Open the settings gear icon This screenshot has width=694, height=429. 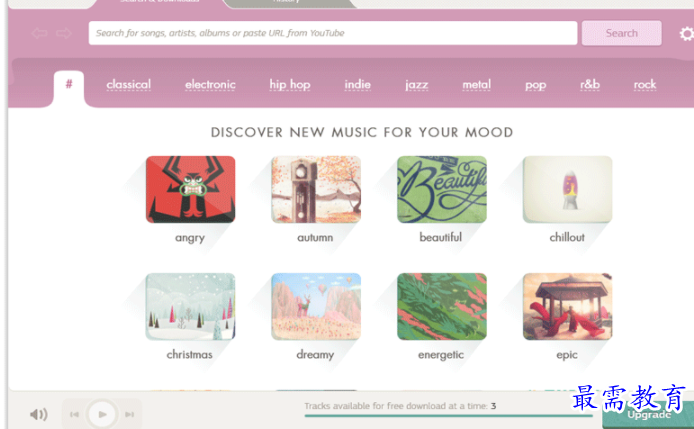(686, 34)
